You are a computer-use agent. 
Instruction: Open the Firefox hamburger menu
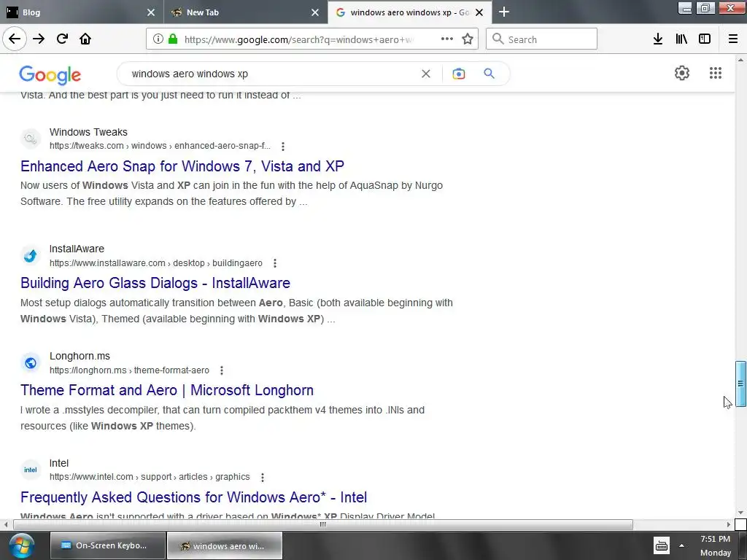pyautogui.click(x=733, y=39)
